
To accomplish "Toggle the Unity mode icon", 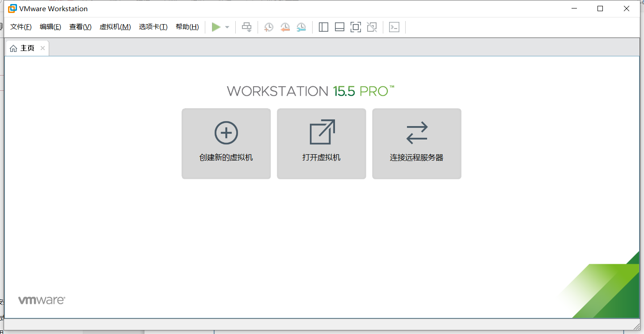I will 372,27.
